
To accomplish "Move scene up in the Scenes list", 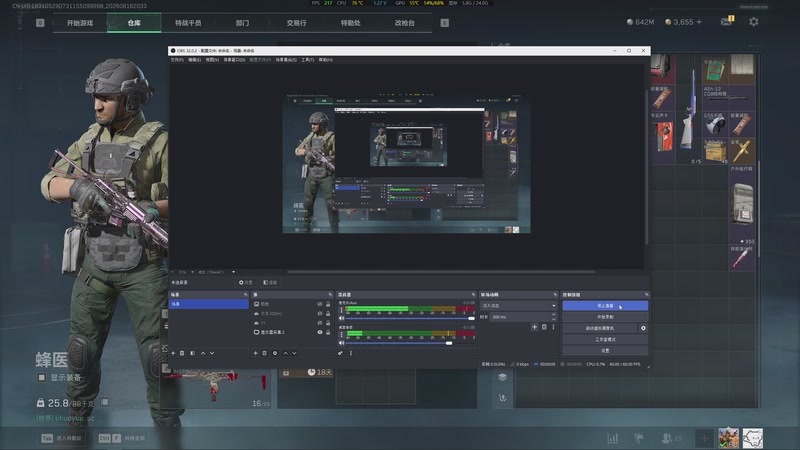I will tap(203, 353).
